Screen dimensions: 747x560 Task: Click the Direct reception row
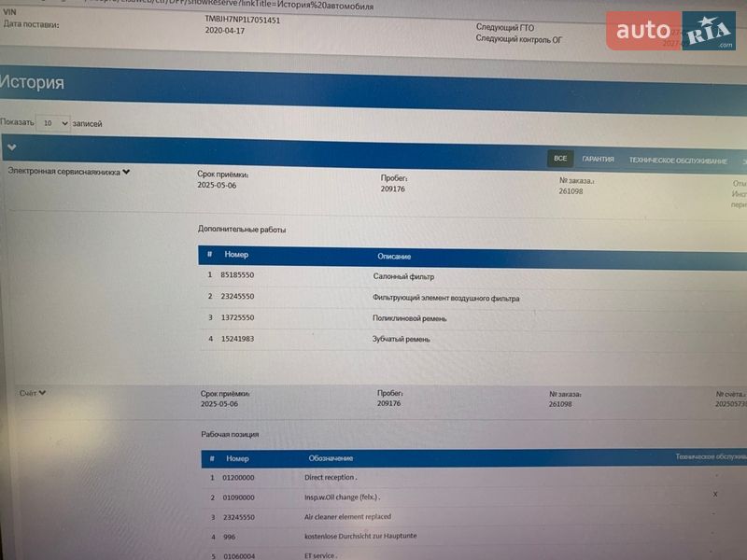(331, 477)
